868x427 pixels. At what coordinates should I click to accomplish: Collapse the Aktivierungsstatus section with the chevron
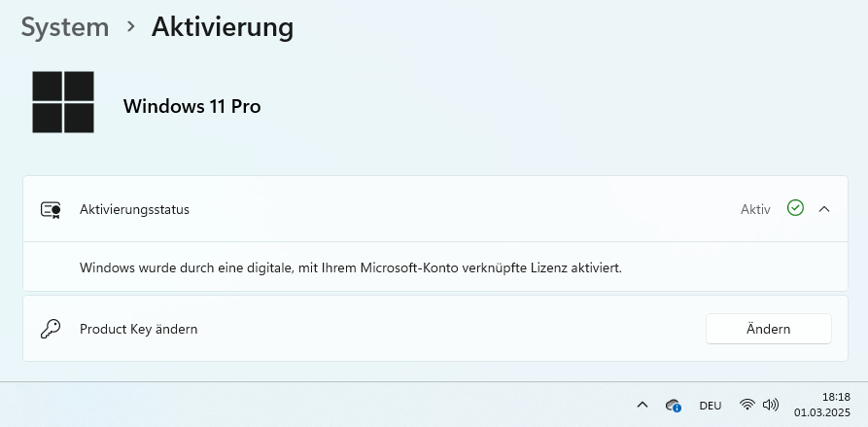[824, 209]
